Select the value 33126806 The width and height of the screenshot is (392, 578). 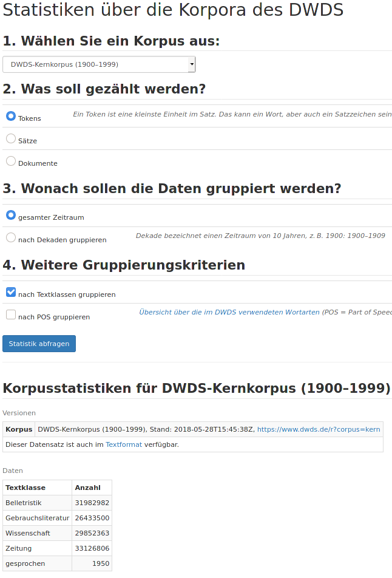pyautogui.click(x=92, y=548)
